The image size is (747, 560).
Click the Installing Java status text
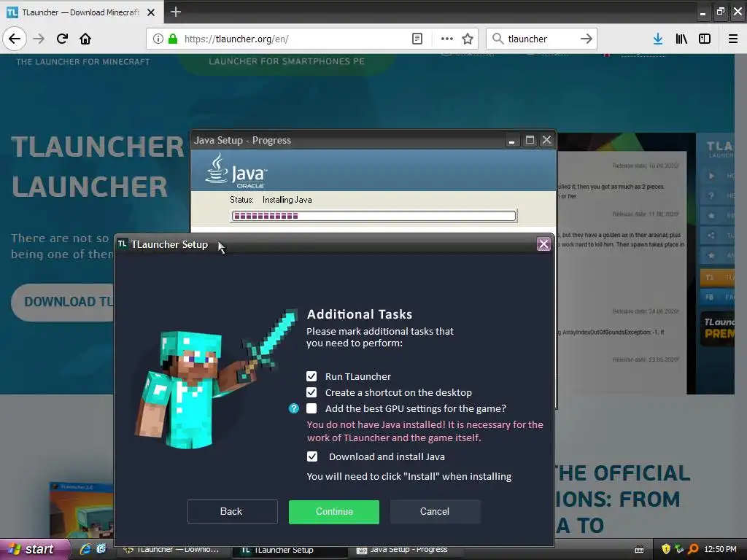[x=287, y=200]
